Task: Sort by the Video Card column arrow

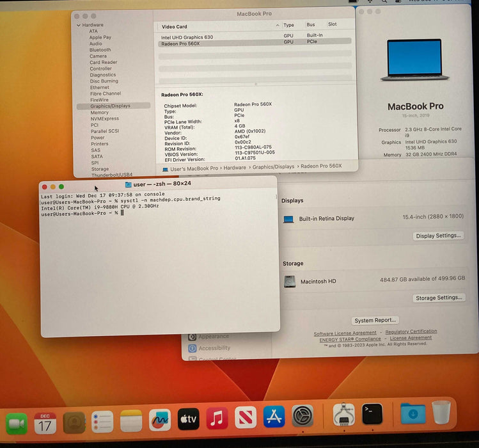Action: [278, 26]
